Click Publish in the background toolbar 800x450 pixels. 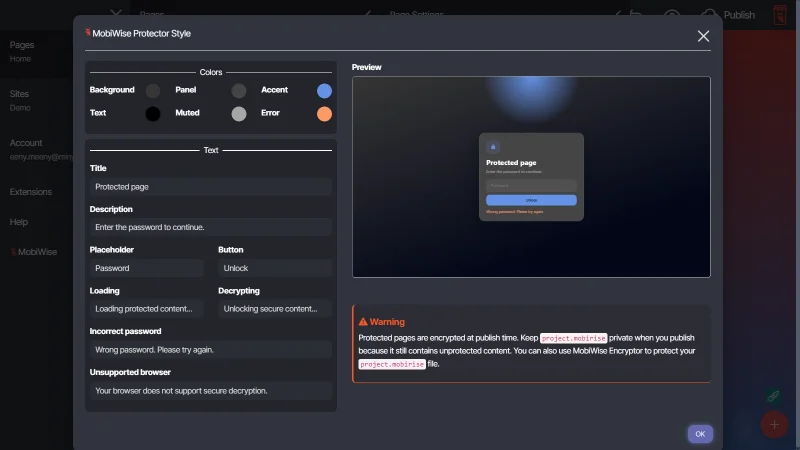point(739,15)
